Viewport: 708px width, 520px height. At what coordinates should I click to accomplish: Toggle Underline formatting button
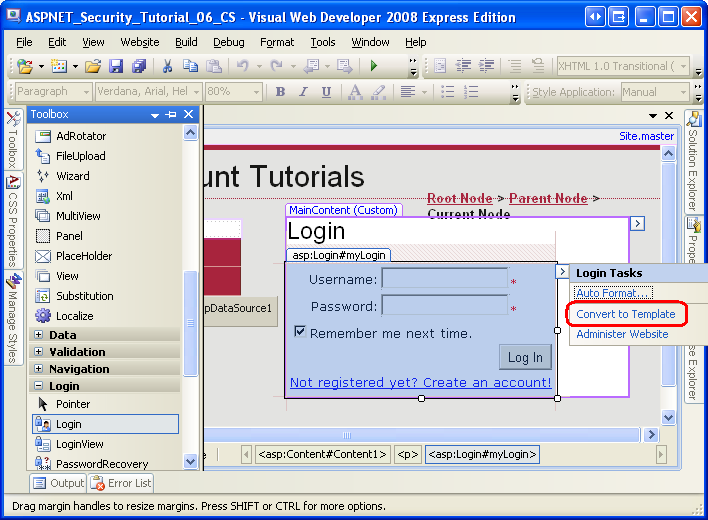pyautogui.click(x=326, y=92)
